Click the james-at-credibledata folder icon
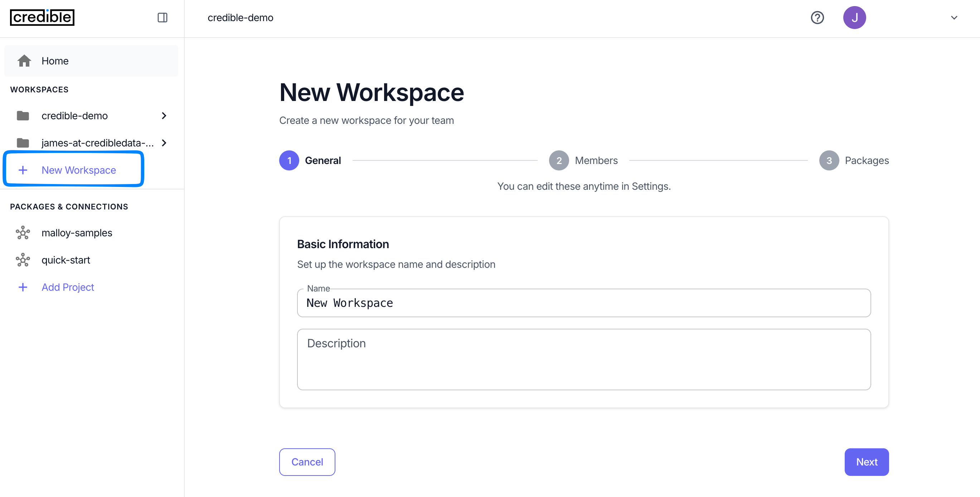Image resolution: width=980 pixels, height=497 pixels. (x=23, y=143)
